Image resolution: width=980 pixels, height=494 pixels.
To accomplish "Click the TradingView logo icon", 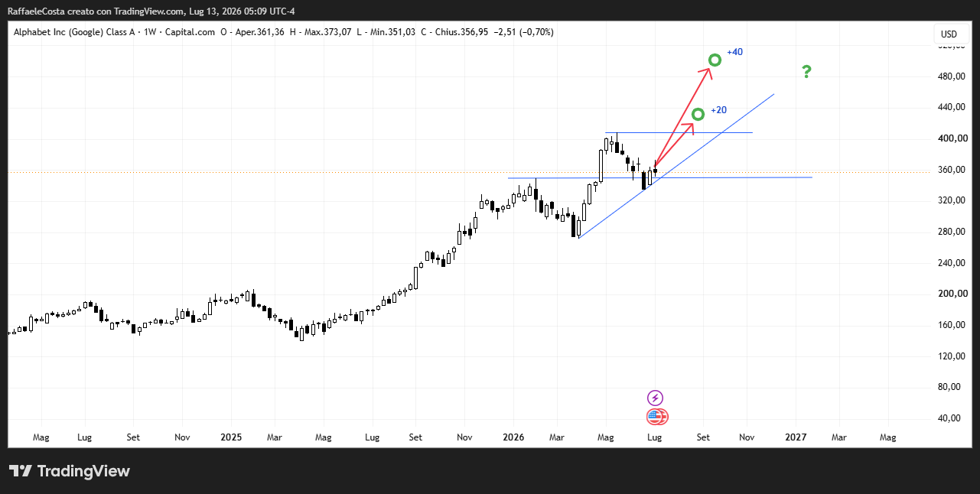I will coord(21,471).
